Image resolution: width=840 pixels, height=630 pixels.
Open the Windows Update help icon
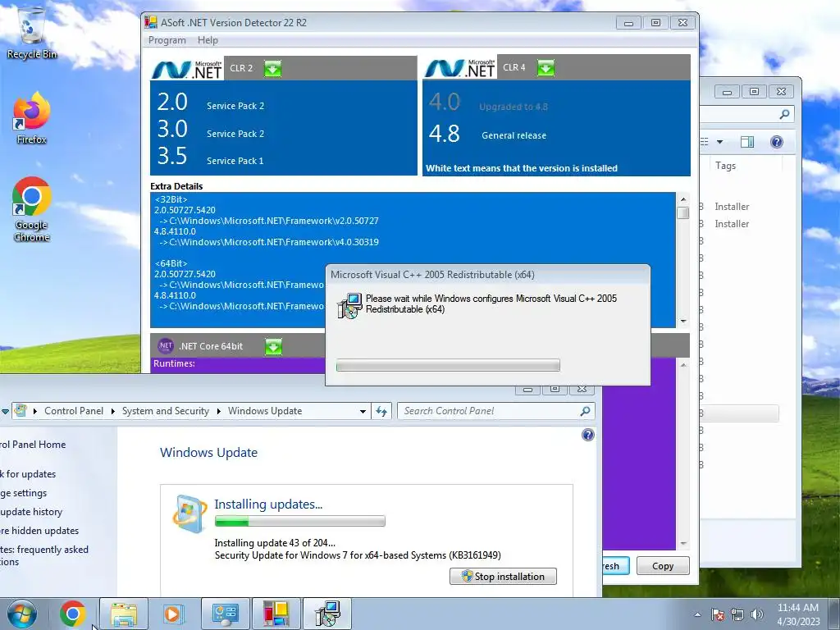587,435
